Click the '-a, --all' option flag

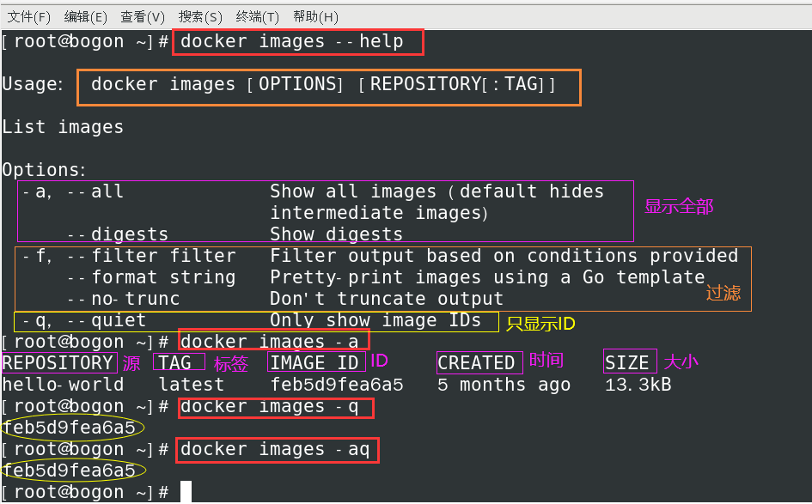coord(73,192)
